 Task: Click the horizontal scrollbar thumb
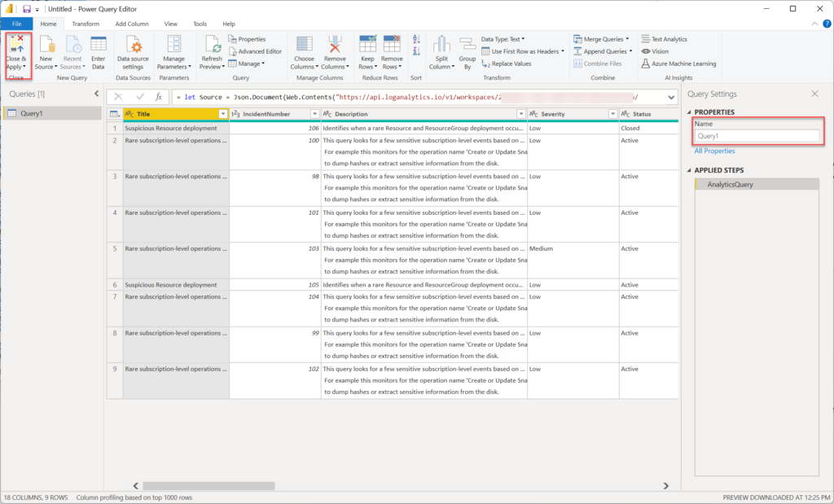click(208, 486)
